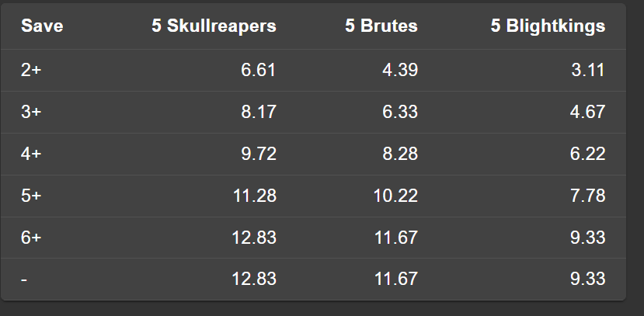
Task: Click the 5 Blightkings column header
Action: point(548,26)
